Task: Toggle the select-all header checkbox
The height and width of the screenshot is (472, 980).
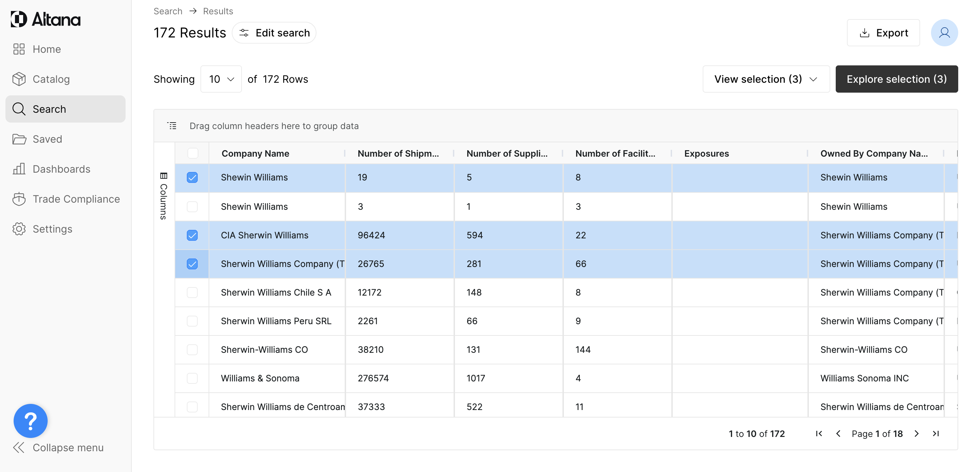Action: click(193, 153)
